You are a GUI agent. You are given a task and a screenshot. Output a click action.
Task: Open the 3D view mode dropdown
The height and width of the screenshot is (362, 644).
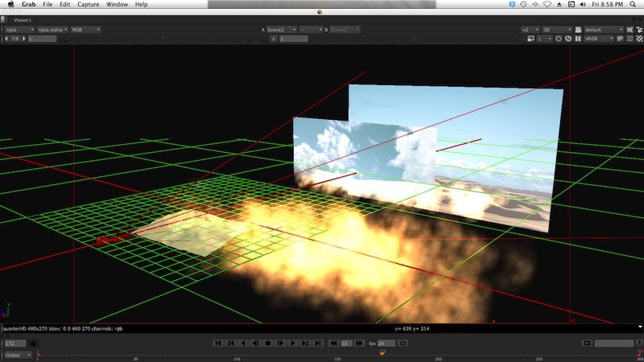(x=557, y=30)
